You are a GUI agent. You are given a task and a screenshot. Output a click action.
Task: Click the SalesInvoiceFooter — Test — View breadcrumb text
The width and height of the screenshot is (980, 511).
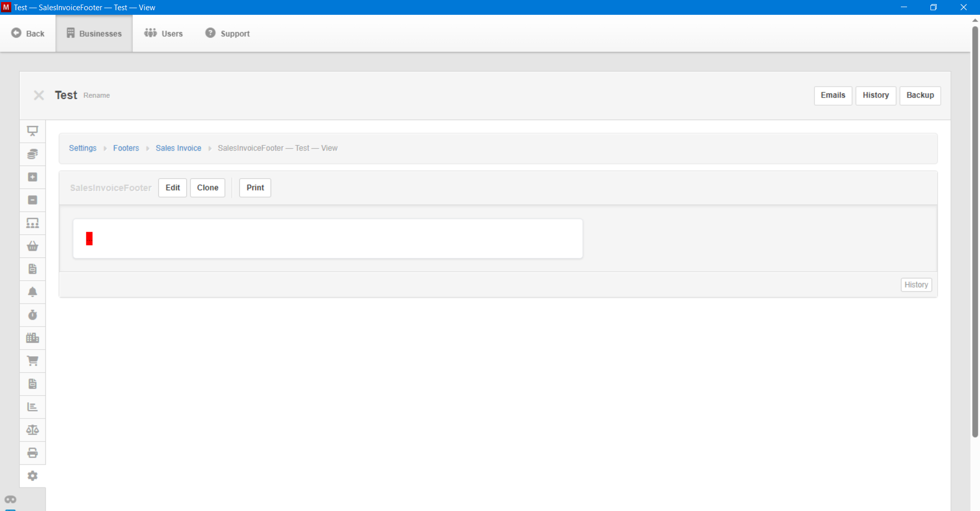pyautogui.click(x=278, y=148)
